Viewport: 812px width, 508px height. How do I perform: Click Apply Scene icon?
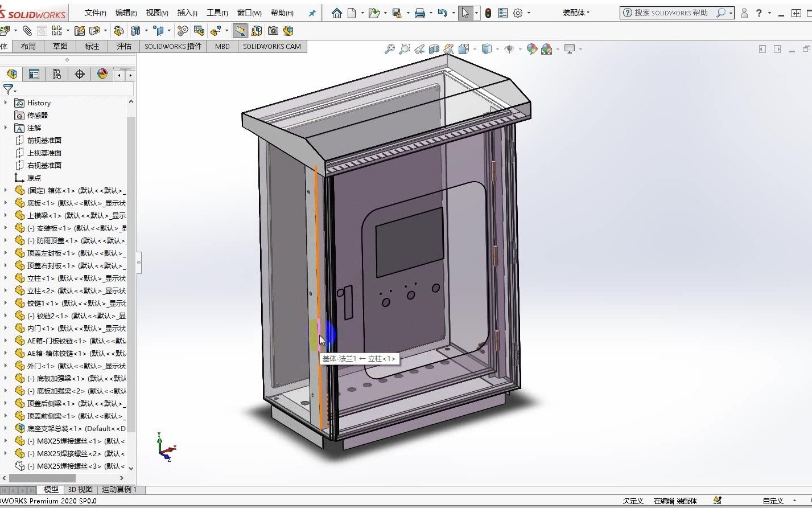pyautogui.click(x=547, y=49)
